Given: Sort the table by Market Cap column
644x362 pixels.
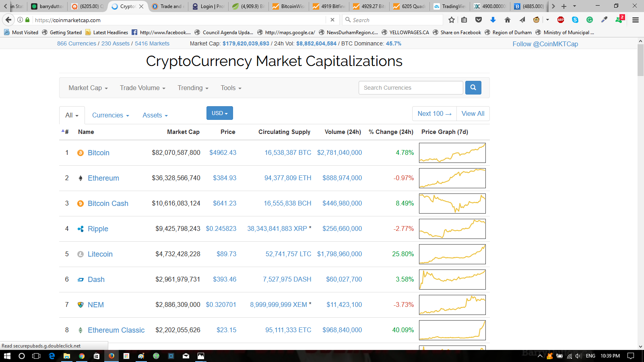Looking at the screenshot, I should click(183, 132).
